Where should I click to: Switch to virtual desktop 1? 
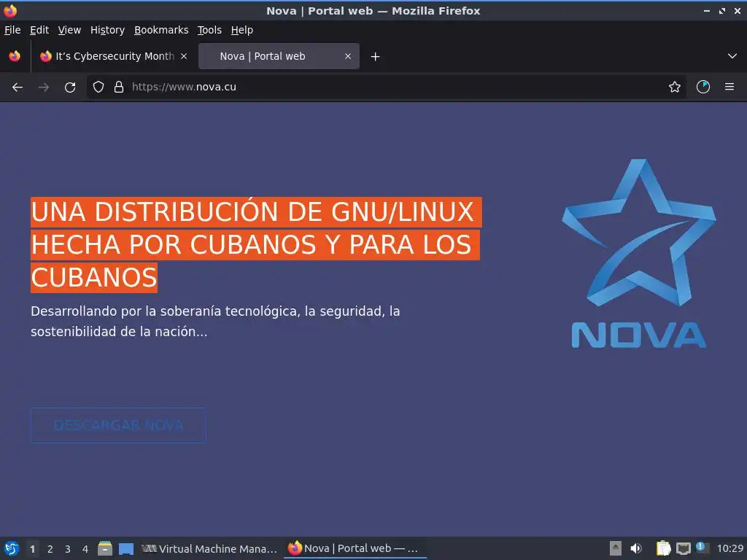(x=32, y=549)
